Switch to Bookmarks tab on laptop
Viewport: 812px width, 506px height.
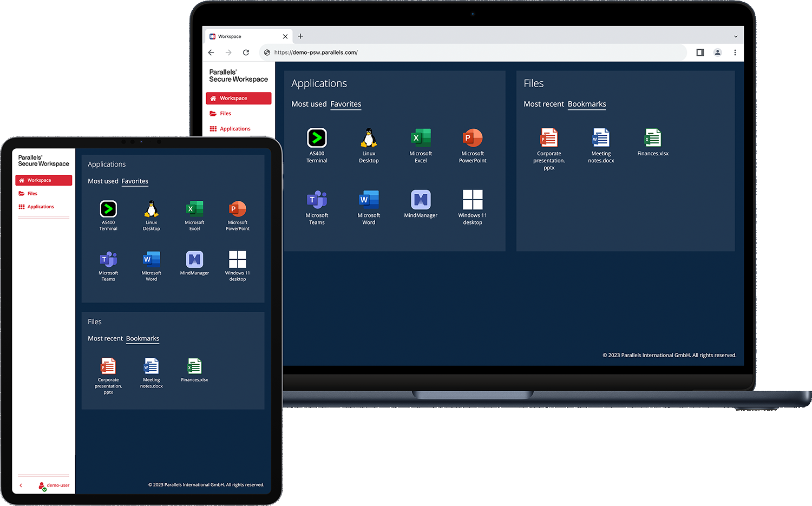tap(587, 104)
